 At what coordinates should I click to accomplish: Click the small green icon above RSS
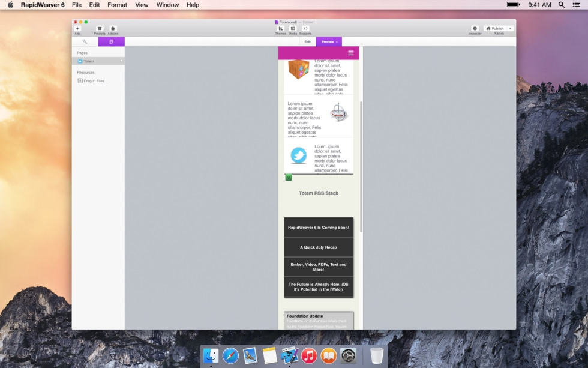pos(289,178)
